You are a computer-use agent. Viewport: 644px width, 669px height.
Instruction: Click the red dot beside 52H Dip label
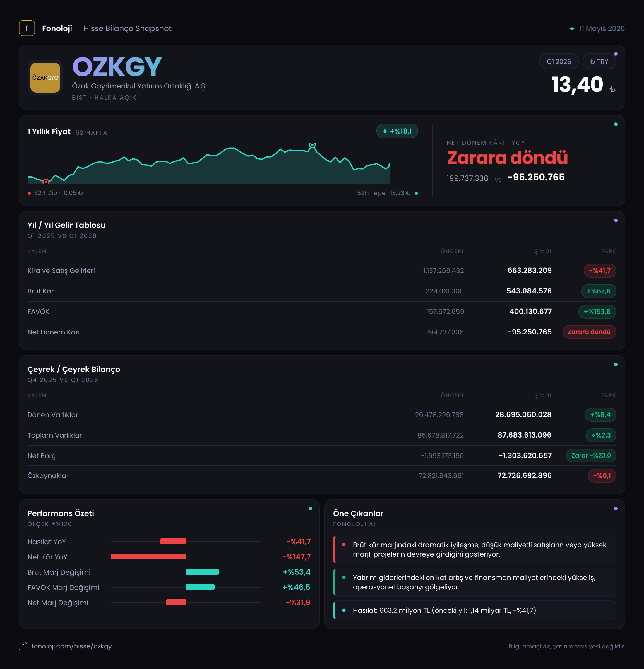pyautogui.click(x=29, y=193)
